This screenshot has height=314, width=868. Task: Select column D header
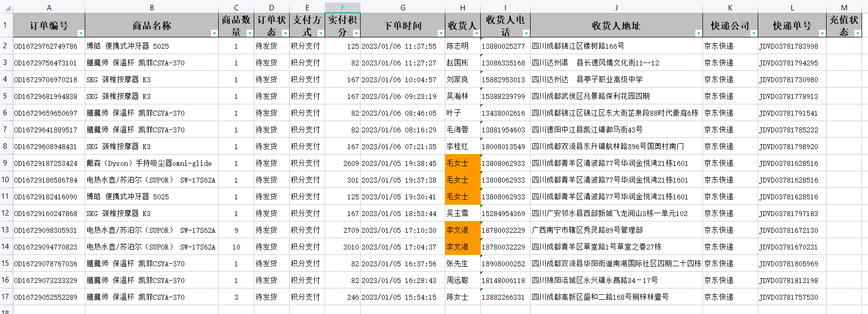click(271, 7)
